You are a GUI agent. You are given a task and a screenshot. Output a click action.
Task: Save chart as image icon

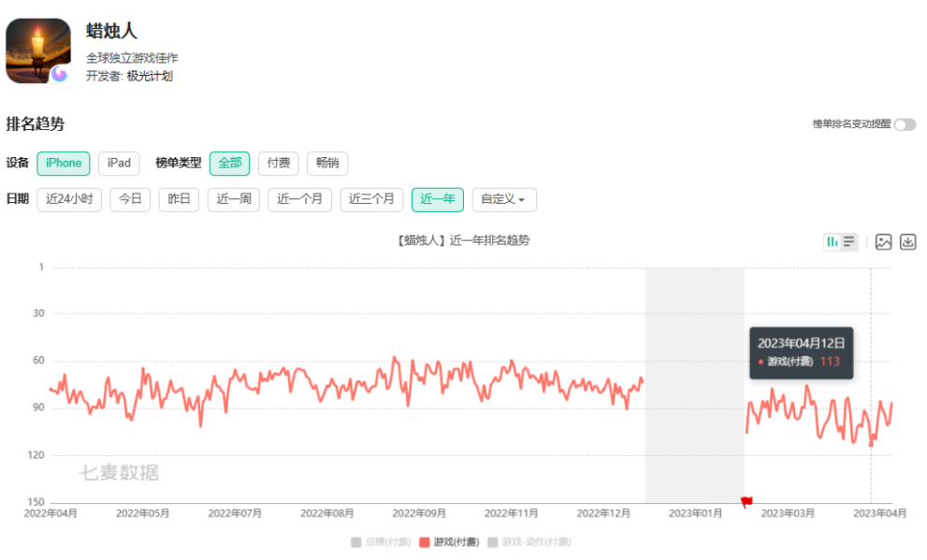[x=883, y=241]
